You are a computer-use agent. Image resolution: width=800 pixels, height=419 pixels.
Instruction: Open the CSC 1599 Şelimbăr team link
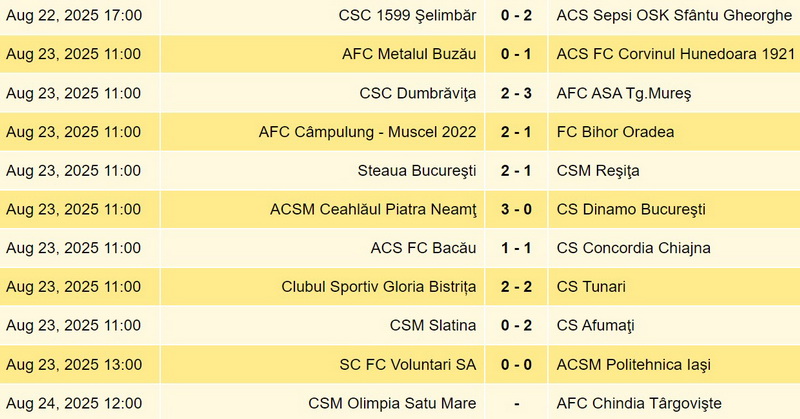coord(407,15)
